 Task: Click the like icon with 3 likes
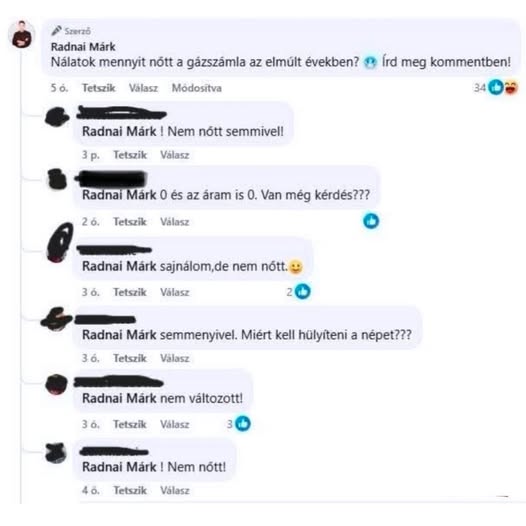pos(243,423)
